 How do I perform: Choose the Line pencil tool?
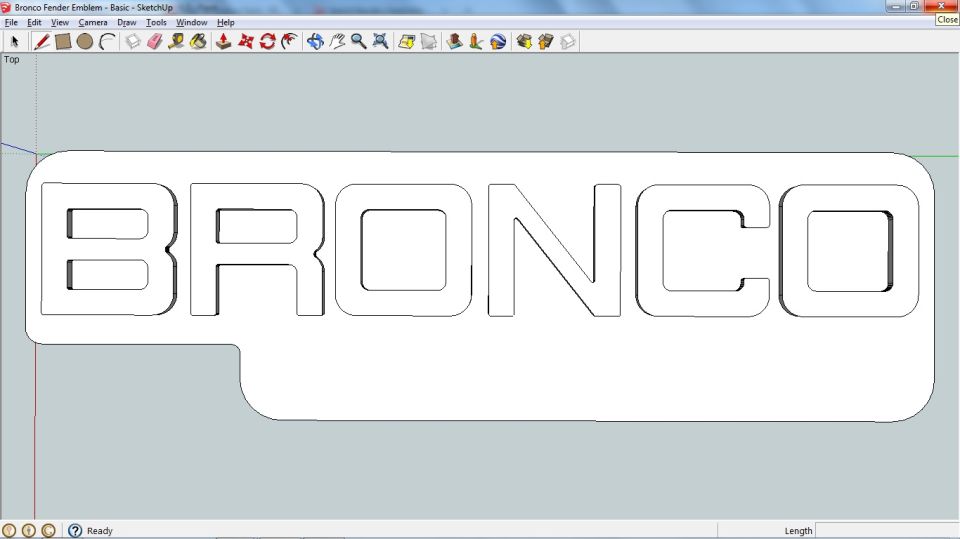pyautogui.click(x=42, y=42)
